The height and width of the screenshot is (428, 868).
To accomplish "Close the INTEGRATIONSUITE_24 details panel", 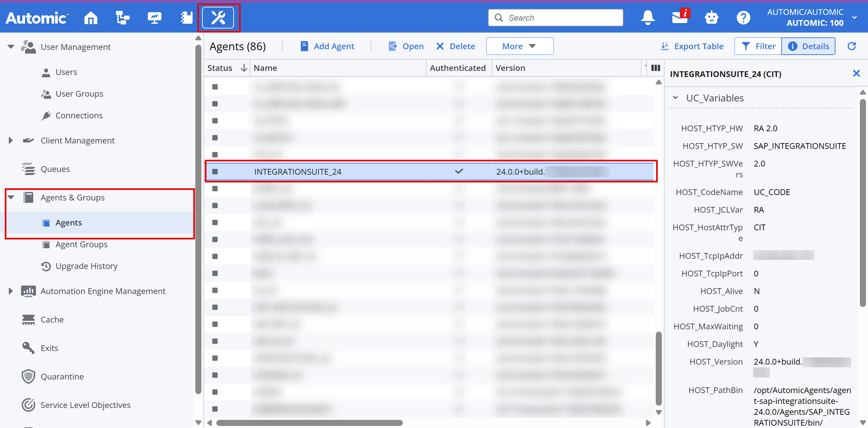I will (x=856, y=73).
